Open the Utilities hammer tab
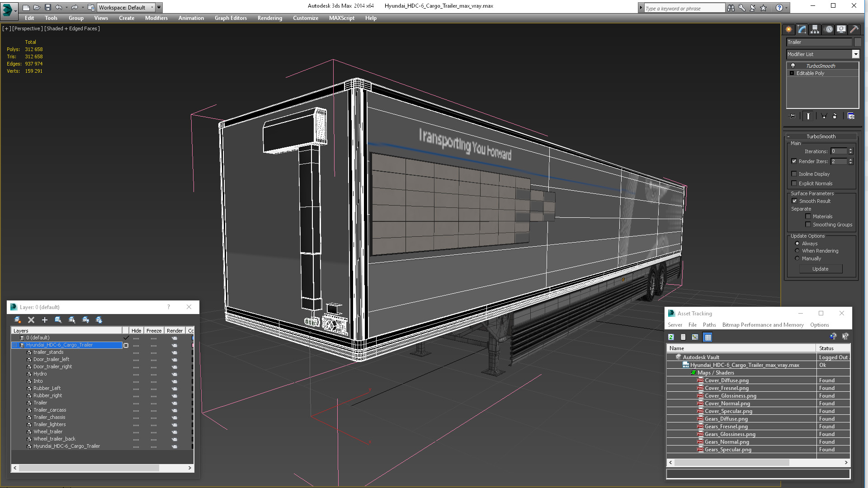This screenshot has width=868, height=488. tap(854, 29)
